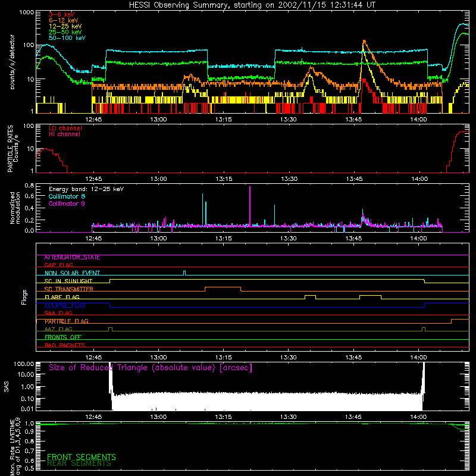Click the cyan Collimator 8 legend label
The height and width of the screenshot is (476, 476).
pyautogui.click(x=67, y=196)
